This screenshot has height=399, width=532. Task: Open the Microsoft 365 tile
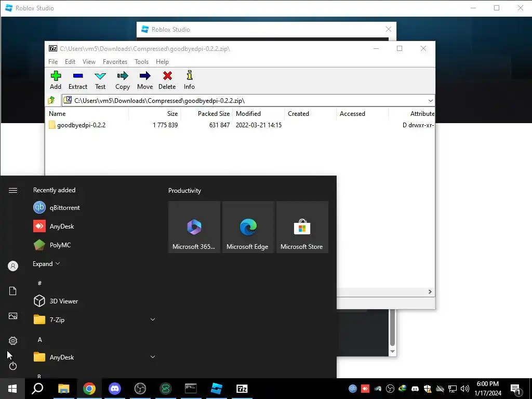194,227
